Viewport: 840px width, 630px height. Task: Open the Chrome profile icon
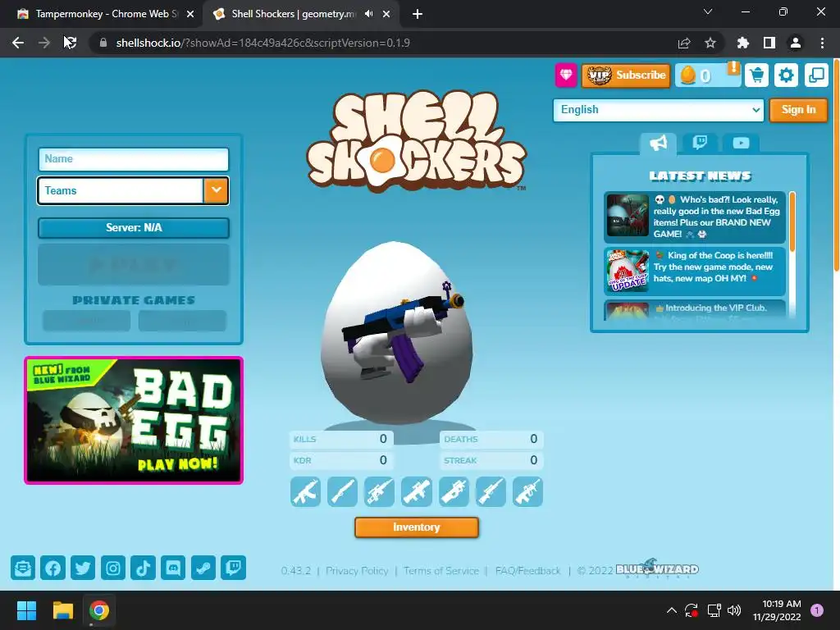796,43
